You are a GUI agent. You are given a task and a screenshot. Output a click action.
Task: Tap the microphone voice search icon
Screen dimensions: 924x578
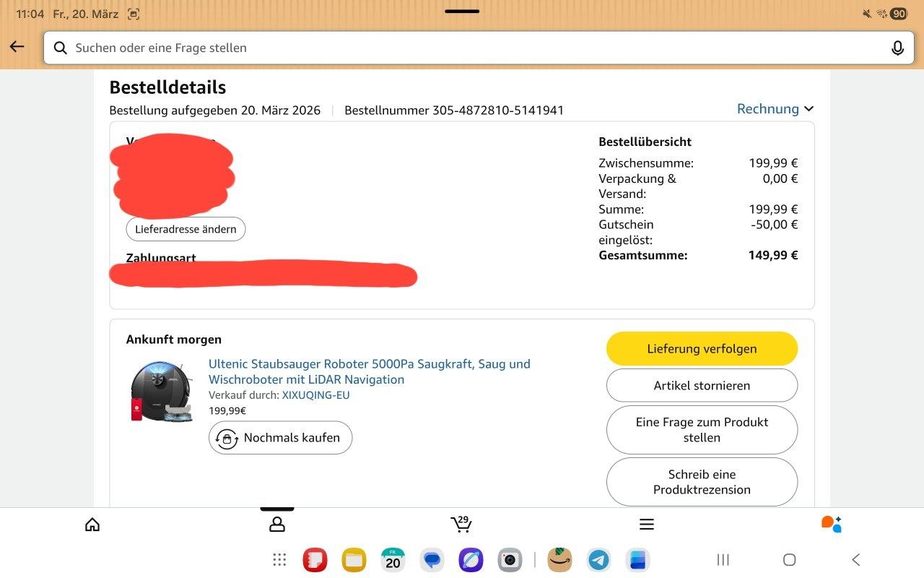click(x=897, y=48)
